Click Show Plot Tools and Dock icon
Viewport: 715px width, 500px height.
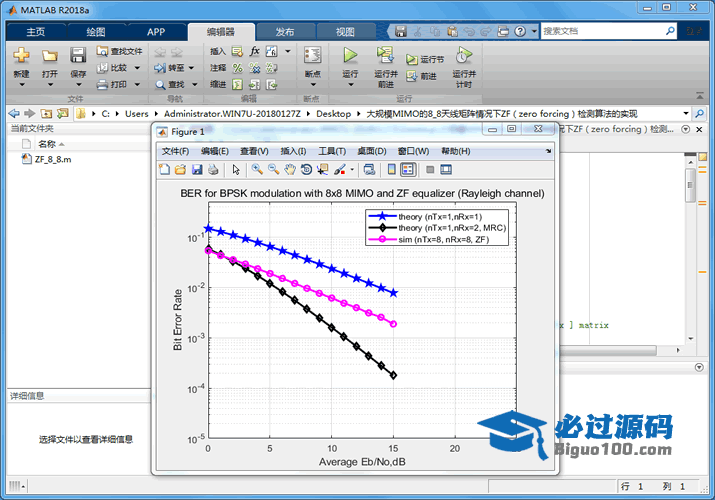pyautogui.click(x=446, y=170)
